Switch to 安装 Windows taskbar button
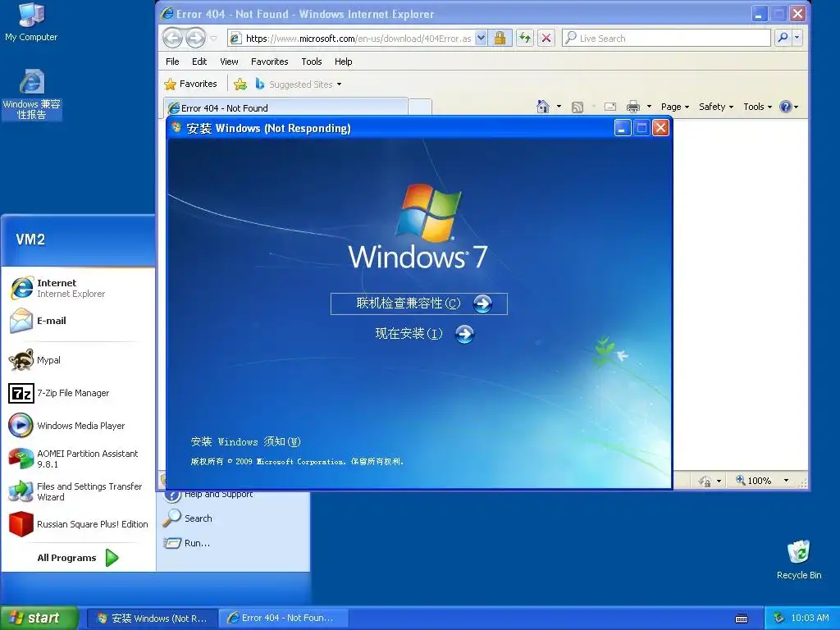Viewport: 840px width, 630px height. point(152,619)
